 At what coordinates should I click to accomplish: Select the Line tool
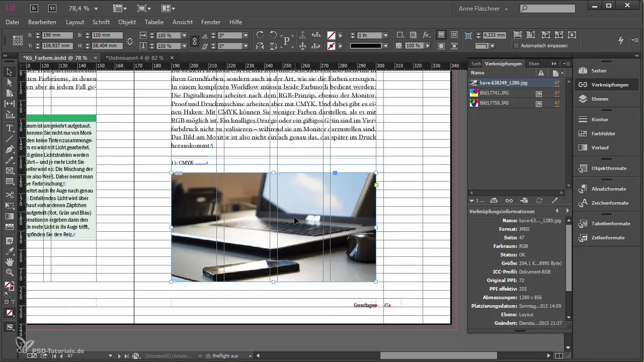point(10,139)
